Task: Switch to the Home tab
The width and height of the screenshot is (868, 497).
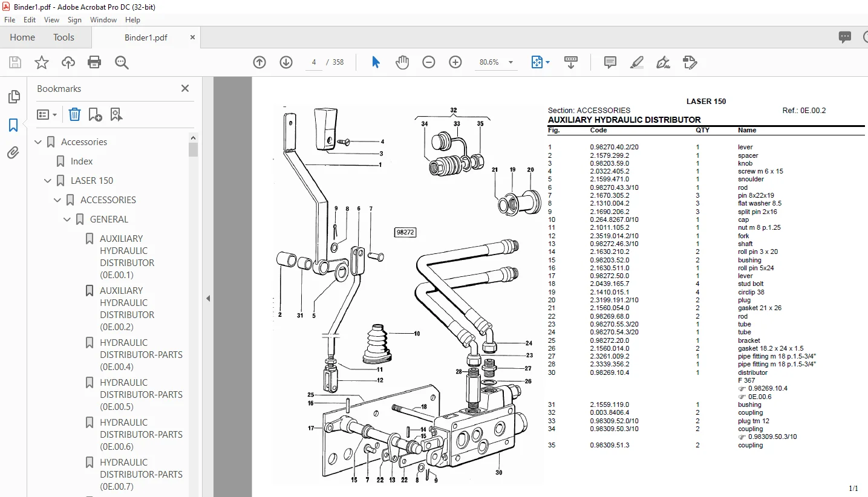Action: point(22,37)
